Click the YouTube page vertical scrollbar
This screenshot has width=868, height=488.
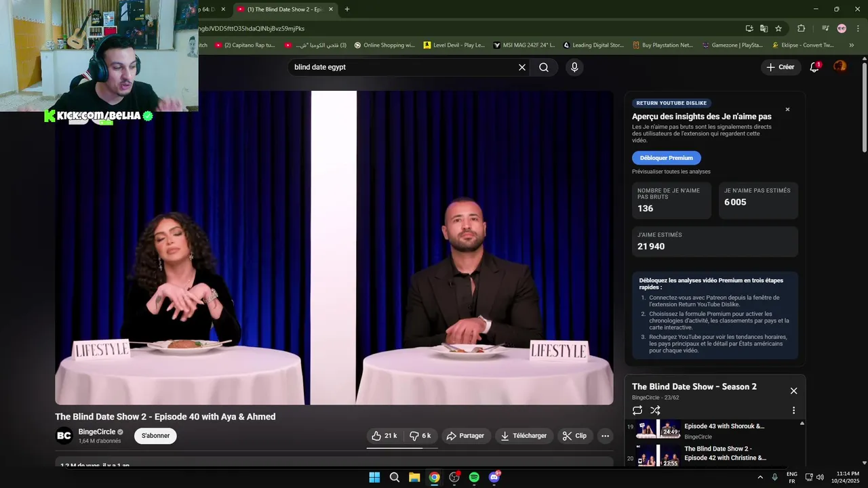(x=864, y=108)
